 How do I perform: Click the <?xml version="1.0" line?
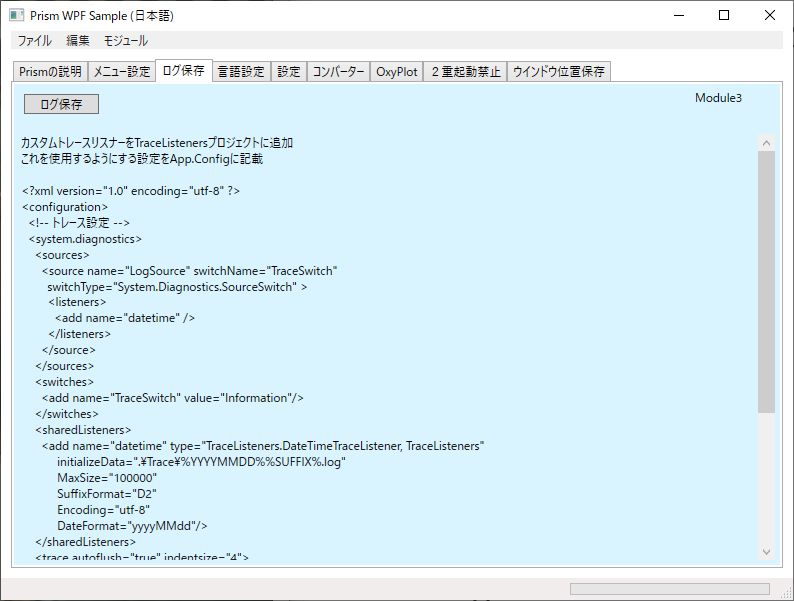pos(131,191)
